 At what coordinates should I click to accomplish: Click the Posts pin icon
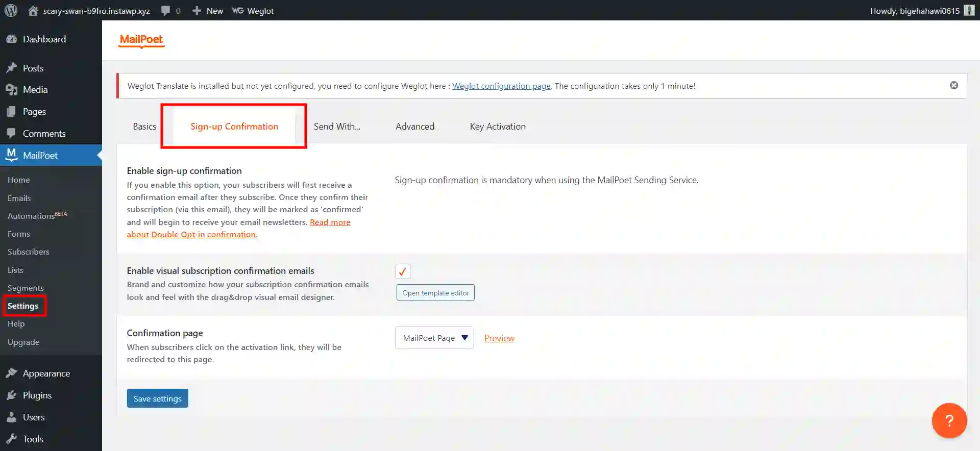(x=11, y=68)
